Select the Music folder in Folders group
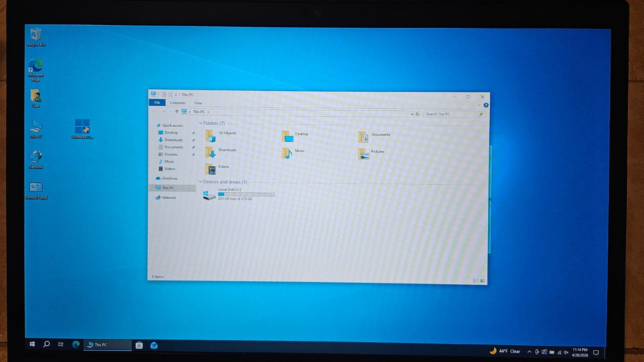This screenshot has height=362, width=644. pyautogui.click(x=293, y=153)
